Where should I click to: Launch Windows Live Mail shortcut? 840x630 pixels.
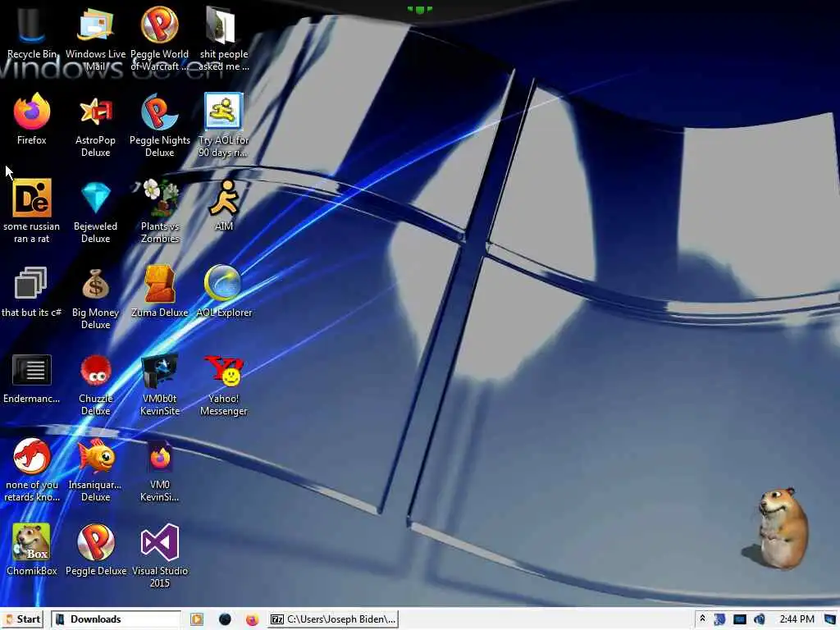pos(95,39)
